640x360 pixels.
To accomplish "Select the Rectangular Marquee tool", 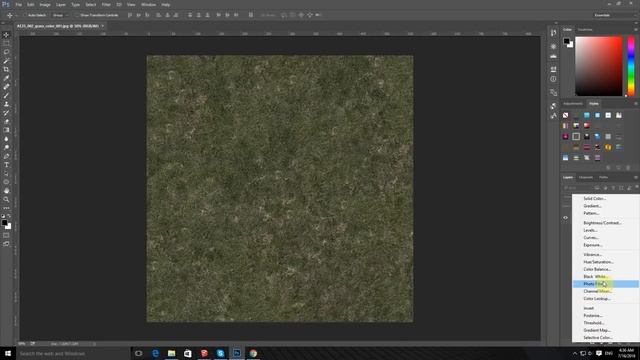I will click(x=6, y=43).
